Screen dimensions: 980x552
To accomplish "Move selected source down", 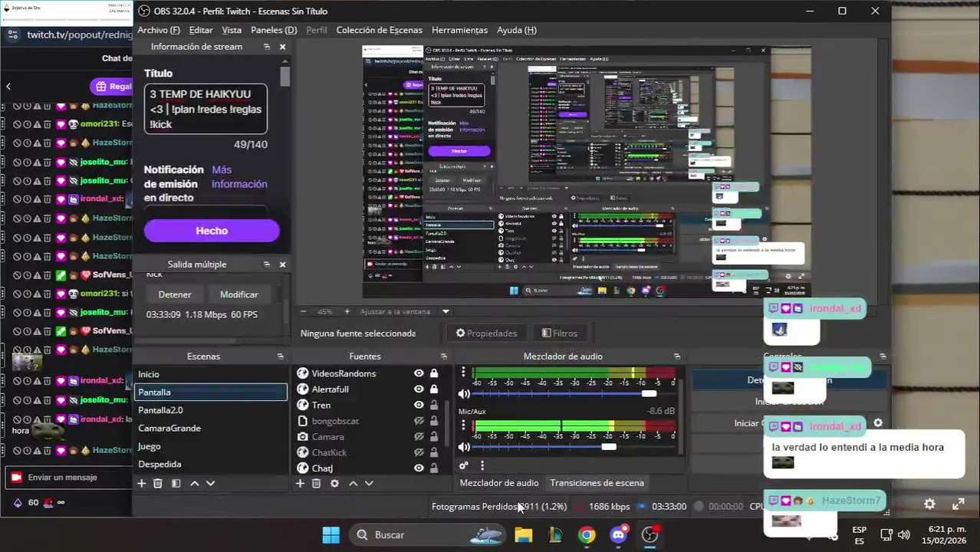I will [369, 484].
